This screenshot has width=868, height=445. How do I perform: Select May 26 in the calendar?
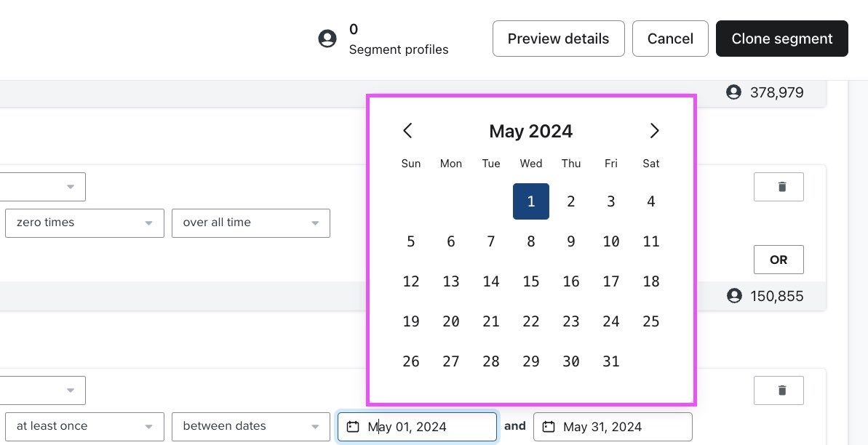point(411,361)
